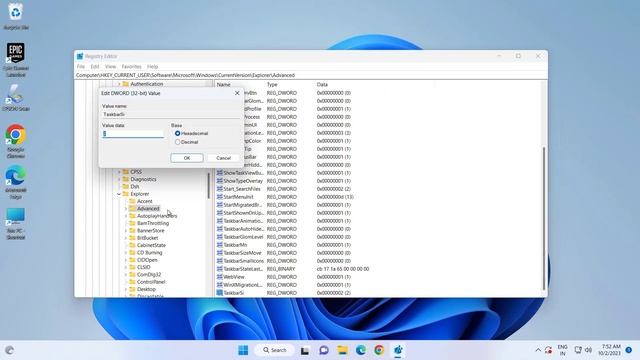This screenshot has height=360, width=640.
Task: Open the Epic Games Launcher desktop shortcut
Action: click(x=16, y=60)
